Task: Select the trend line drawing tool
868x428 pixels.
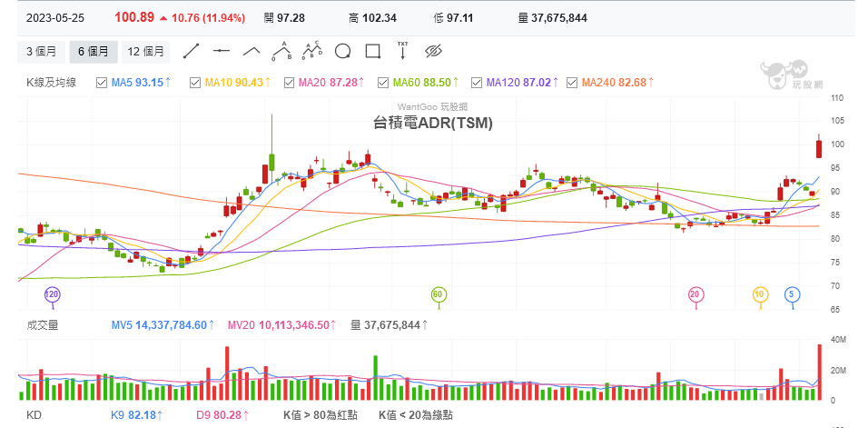Action: (x=191, y=51)
